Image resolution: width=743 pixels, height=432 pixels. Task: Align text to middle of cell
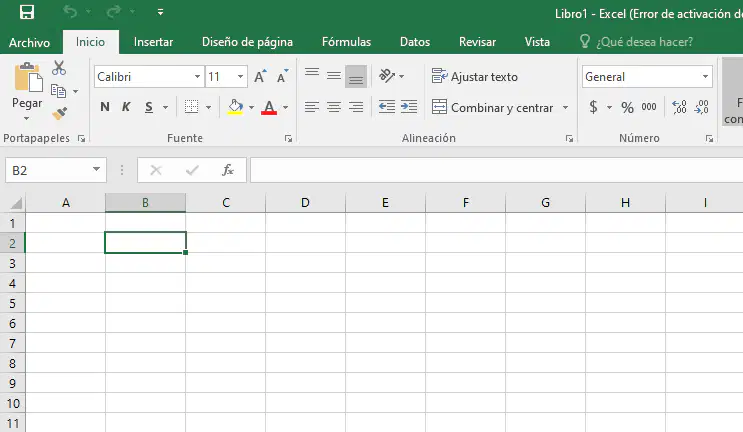point(334,76)
